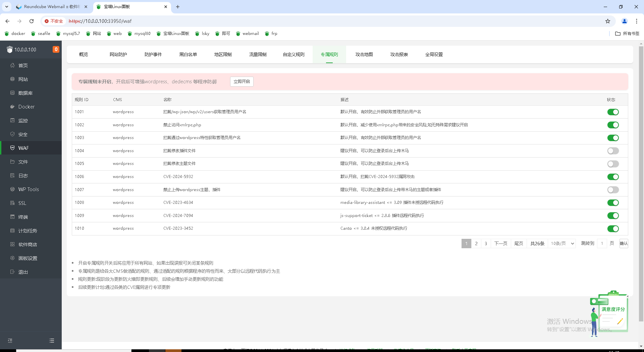Open the 面板设置 panel settings gear icon
Viewport: 644px width, 352px height.
pos(12,258)
